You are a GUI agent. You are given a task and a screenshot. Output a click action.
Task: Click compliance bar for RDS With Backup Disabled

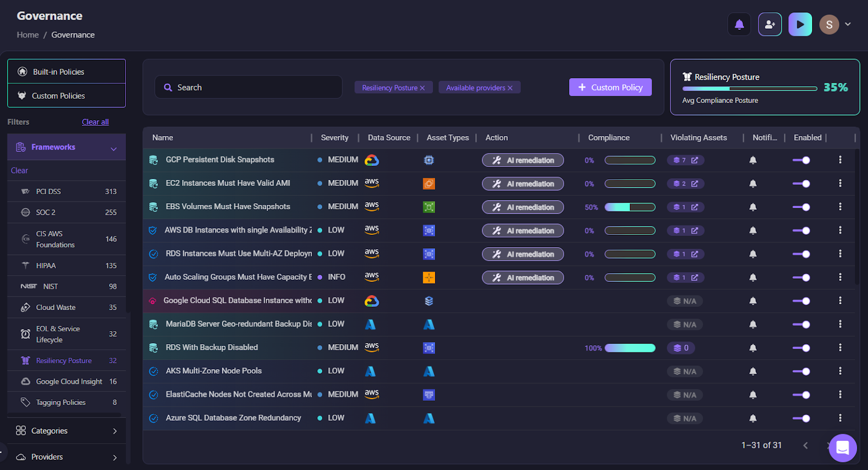pyautogui.click(x=630, y=348)
